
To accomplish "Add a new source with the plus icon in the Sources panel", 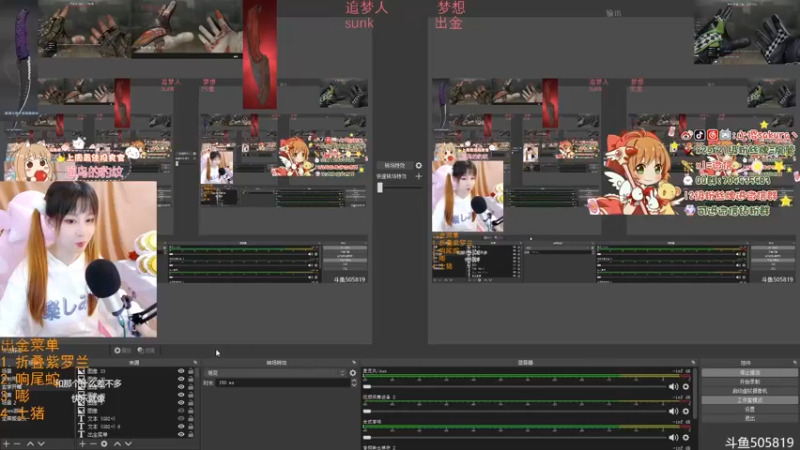I will coord(82,444).
